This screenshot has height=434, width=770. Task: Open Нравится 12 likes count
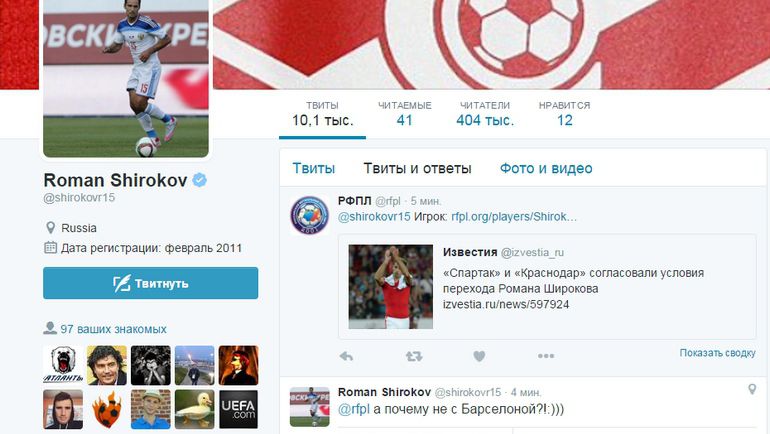click(x=564, y=114)
